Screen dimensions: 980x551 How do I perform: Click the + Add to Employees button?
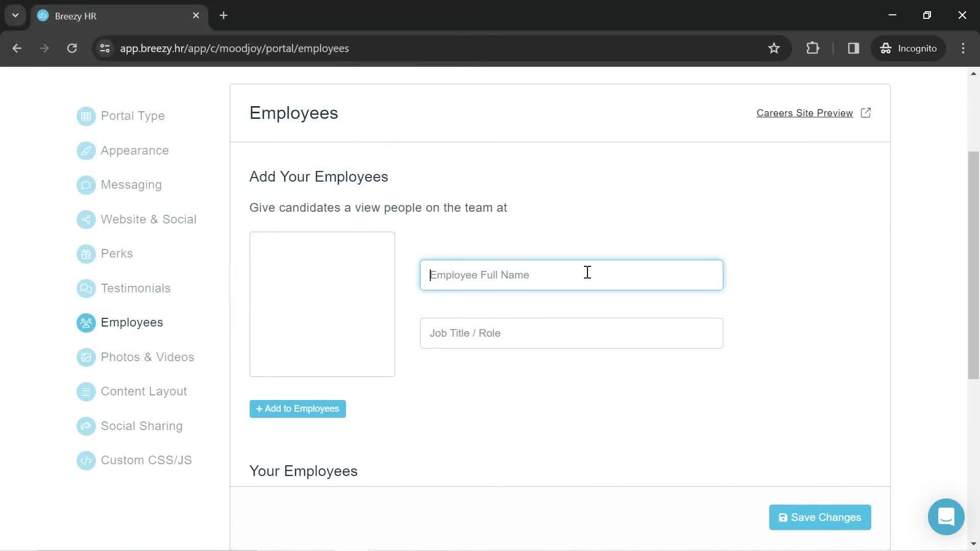pos(298,408)
